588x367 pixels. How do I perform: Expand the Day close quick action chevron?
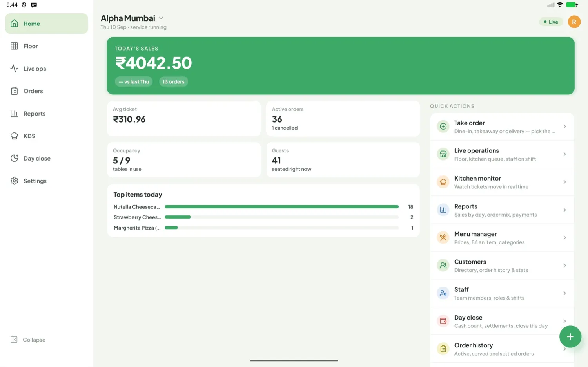coord(564,321)
